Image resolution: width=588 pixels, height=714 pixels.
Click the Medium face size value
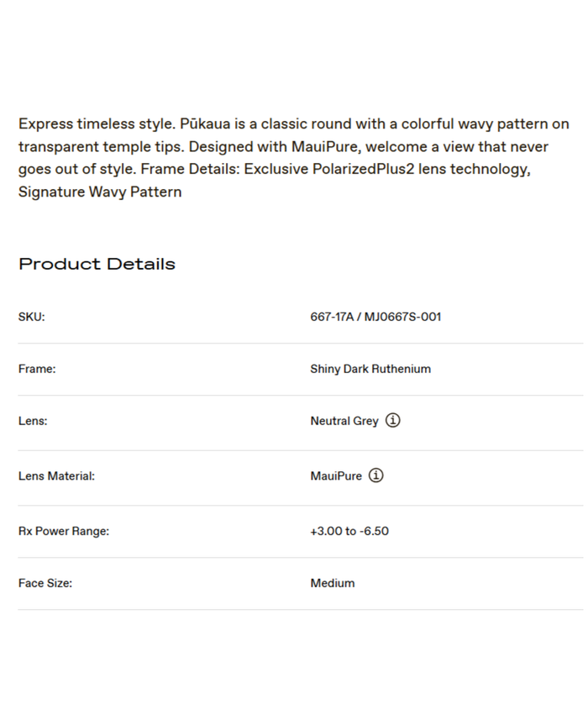coord(333,583)
